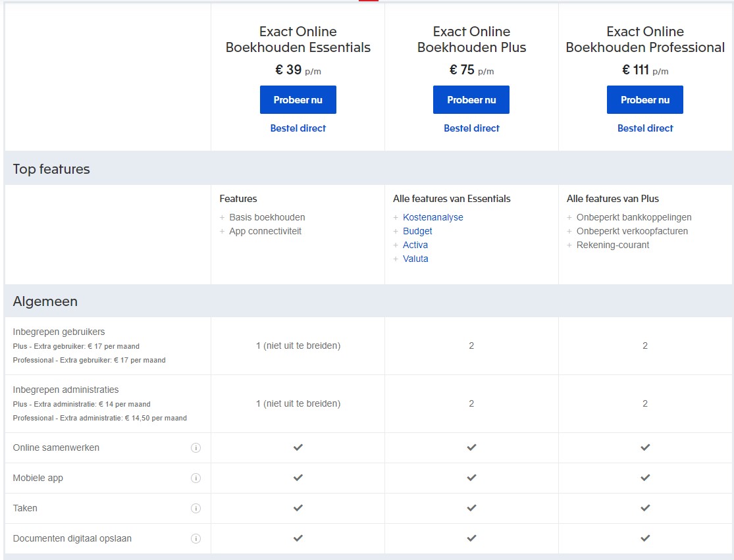Open the Kostenanalyse feature link
Image resolution: width=734 pixels, height=560 pixels.
(433, 217)
